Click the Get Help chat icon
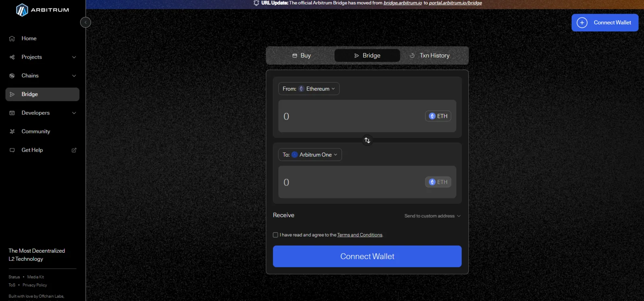Image resolution: width=644 pixels, height=301 pixels. (12, 150)
